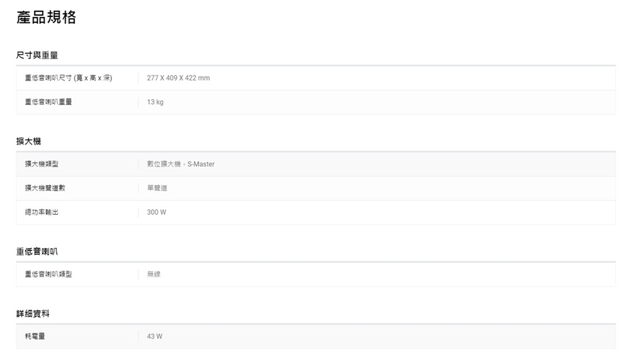The width and height of the screenshot is (631, 364).
Task: Select the 無線 value
Action: [x=154, y=274]
